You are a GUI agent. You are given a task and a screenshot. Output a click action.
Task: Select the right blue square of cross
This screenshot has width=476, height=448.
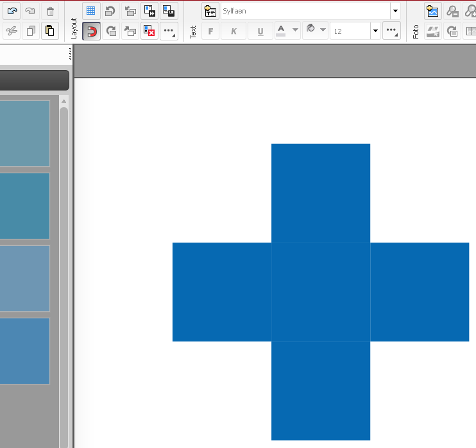click(x=420, y=292)
